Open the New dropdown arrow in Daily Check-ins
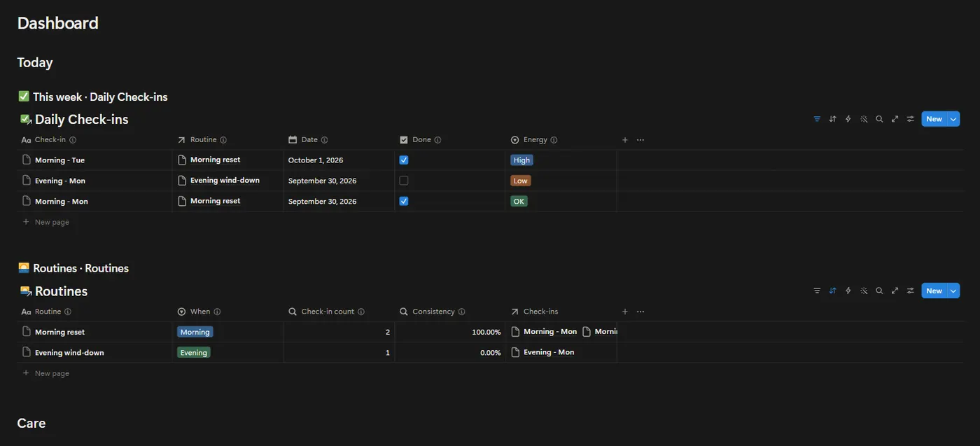Viewport: 980px width, 446px height. coord(953,119)
